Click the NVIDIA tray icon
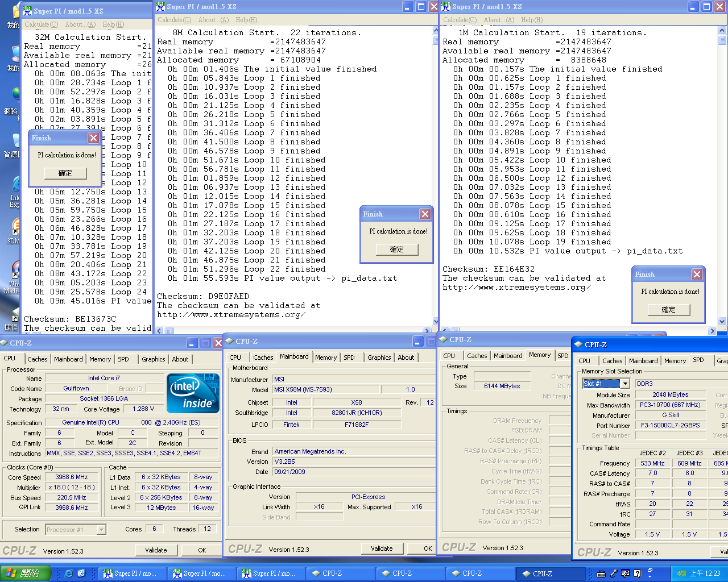This screenshot has height=582, width=728. pyautogui.click(x=680, y=573)
